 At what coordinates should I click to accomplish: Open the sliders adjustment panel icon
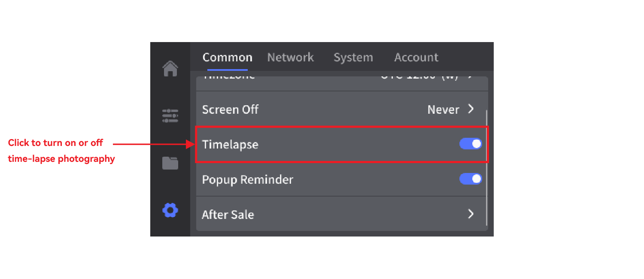coord(170,116)
